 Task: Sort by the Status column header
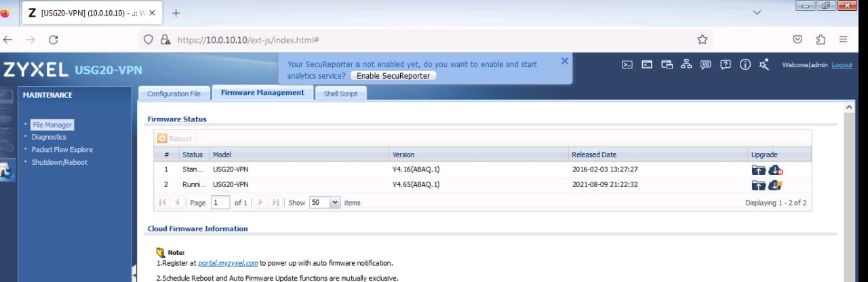193,155
